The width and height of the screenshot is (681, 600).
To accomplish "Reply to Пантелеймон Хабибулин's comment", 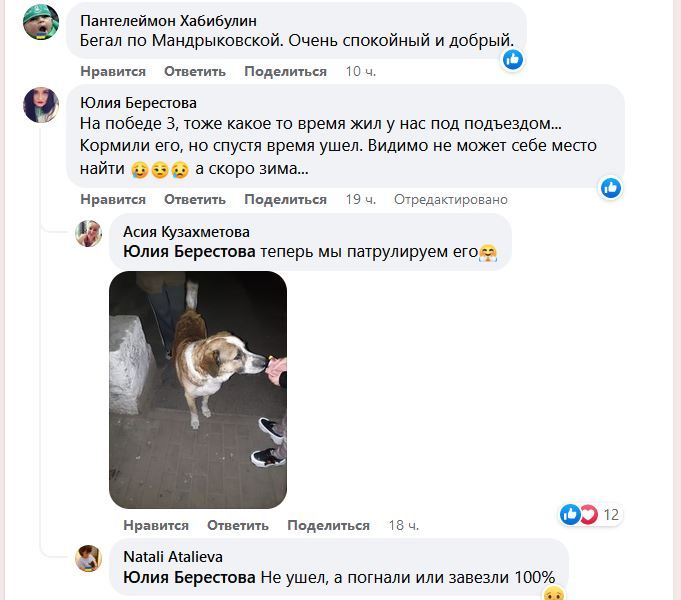I will [195, 71].
